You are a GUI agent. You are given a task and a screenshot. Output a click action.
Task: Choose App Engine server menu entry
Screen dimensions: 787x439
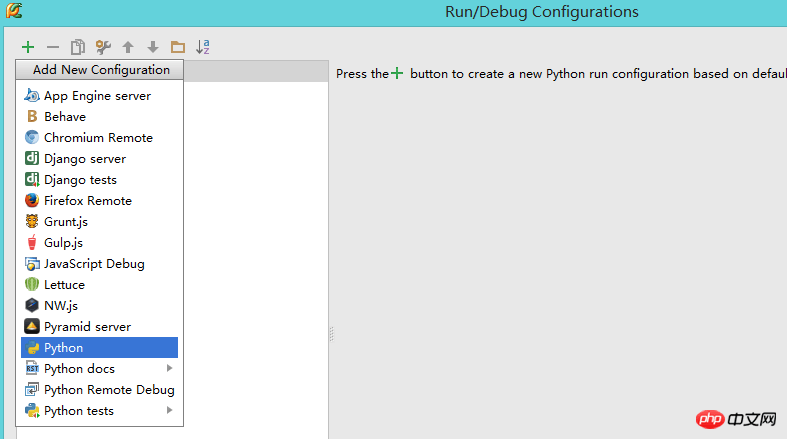(99, 95)
